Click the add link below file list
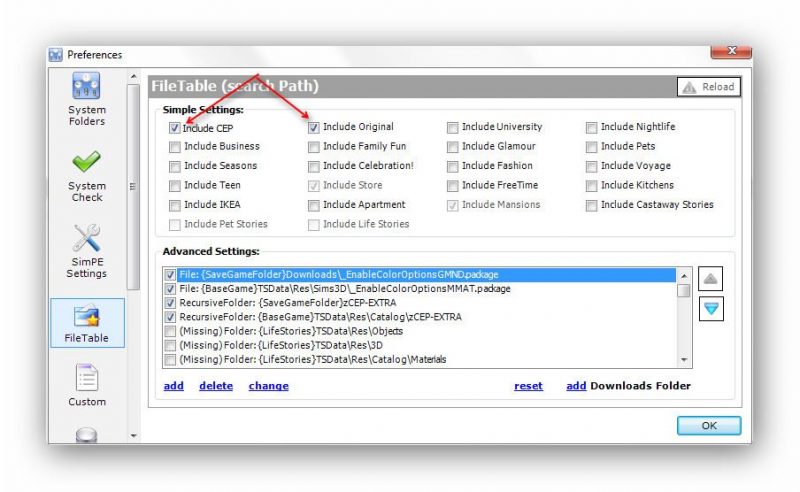This screenshot has height=492, width=800. [173, 386]
